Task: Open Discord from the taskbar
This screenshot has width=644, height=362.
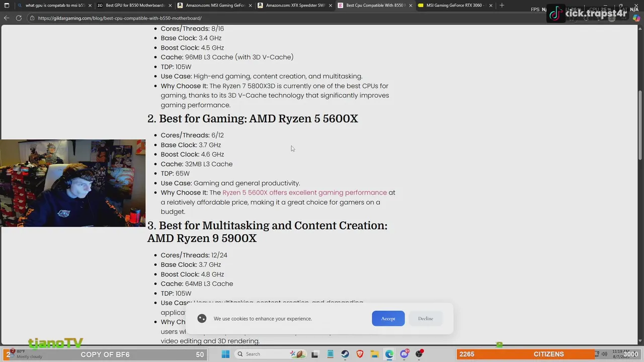Action: [x=405, y=354]
